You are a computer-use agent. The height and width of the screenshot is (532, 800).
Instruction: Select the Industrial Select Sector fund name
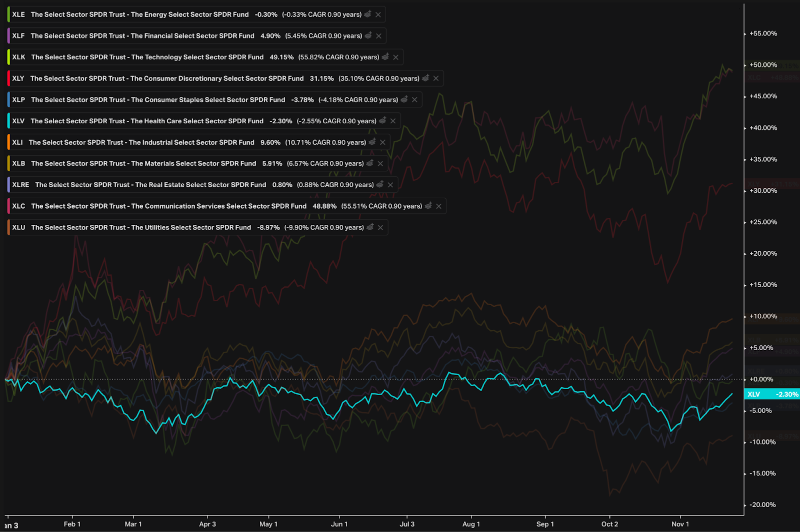[x=141, y=142]
